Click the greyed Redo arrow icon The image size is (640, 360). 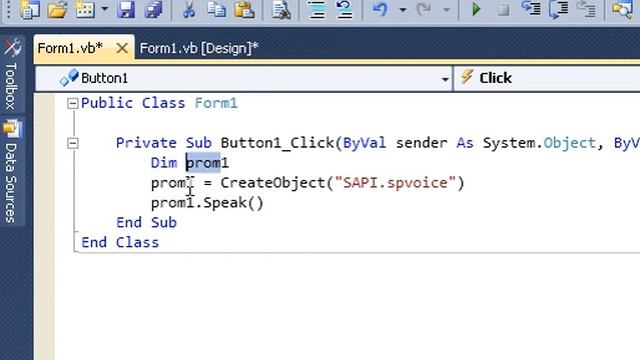(424, 9)
